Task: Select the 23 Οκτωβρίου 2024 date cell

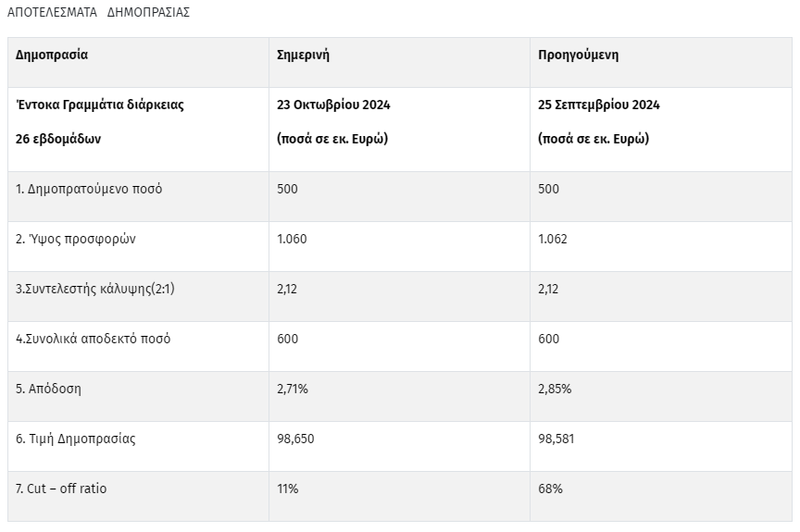Action: click(333, 105)
